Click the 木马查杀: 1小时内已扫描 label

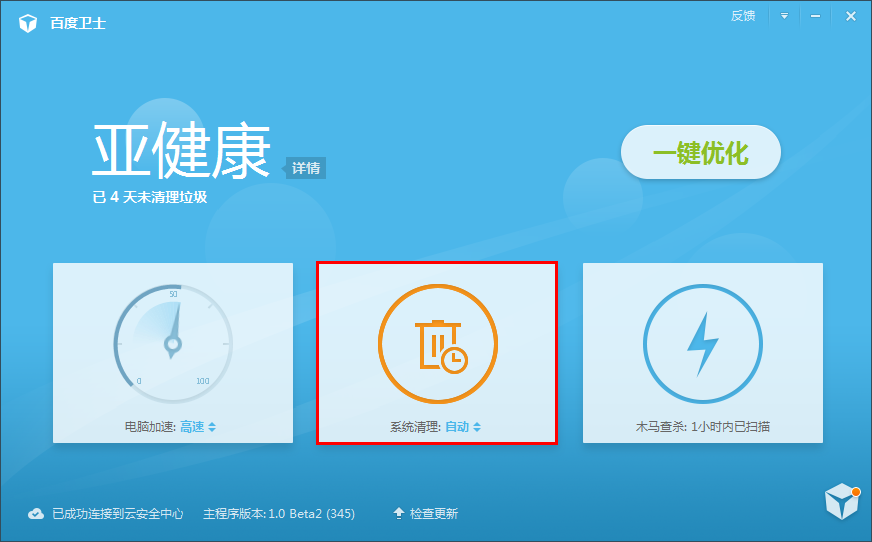pos(702,427)
